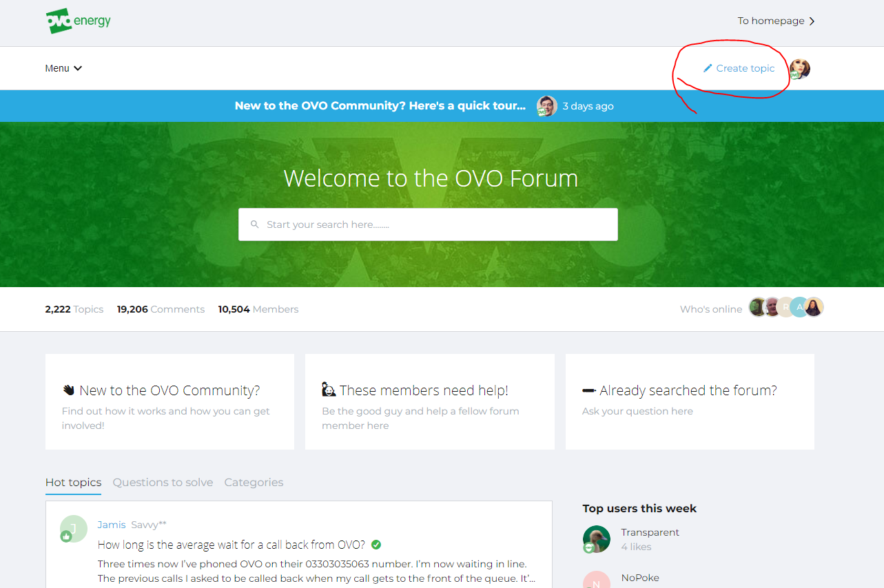Open the average call back wait topic

pos(232,545)
